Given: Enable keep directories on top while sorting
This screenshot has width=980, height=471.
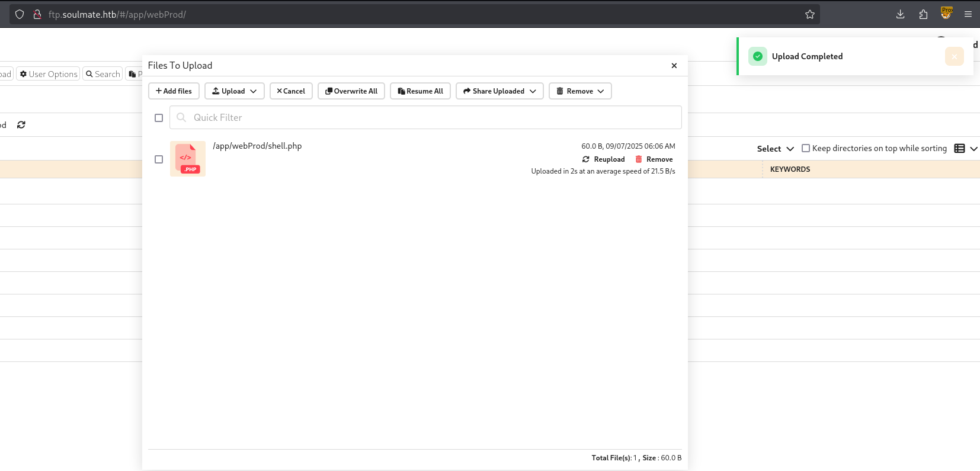Looking at the screenshot, I should click(806, 148).
